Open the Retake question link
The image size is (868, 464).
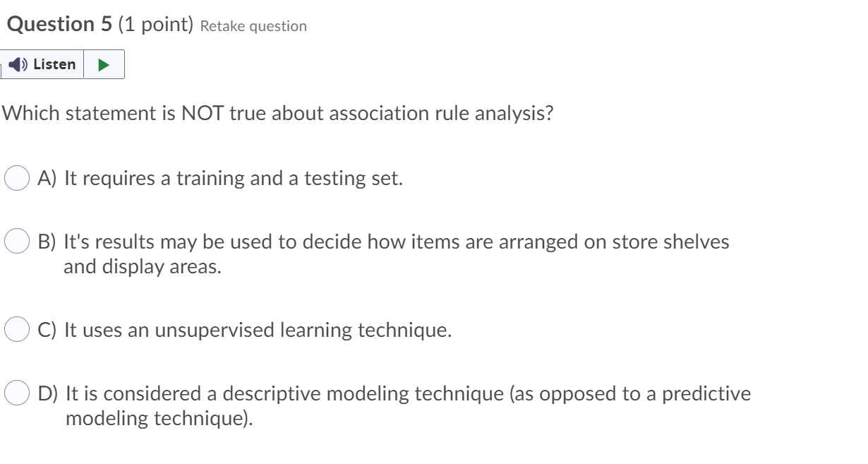(x=253, y=26)
